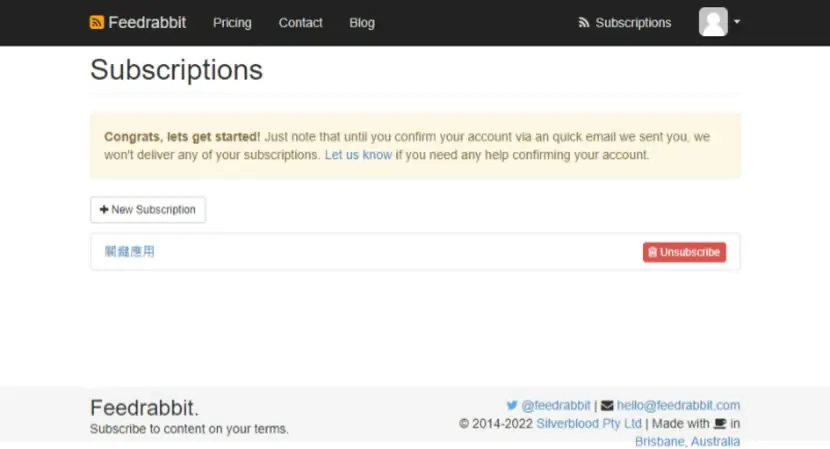
Task: Go to the Contact page
Action: coord(300,23)
